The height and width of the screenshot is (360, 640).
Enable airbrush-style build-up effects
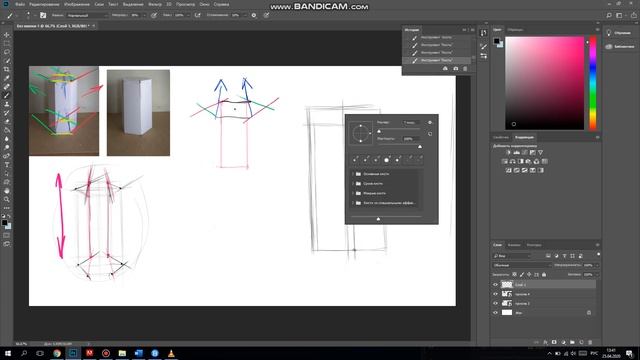(198, 15)
